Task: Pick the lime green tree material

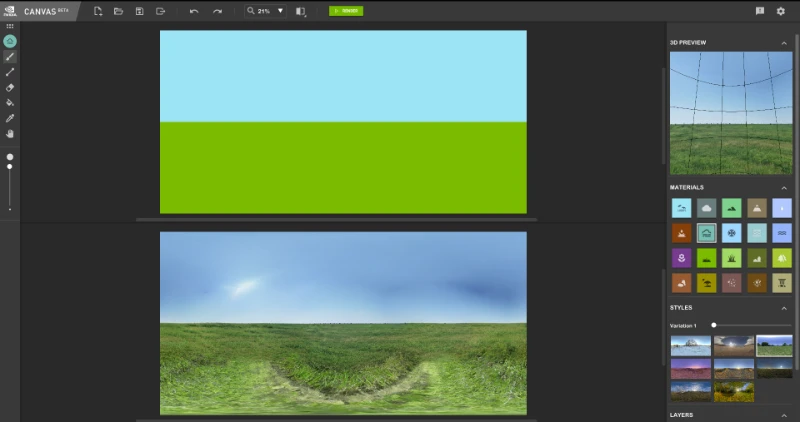Action: [x=782, y=258]
